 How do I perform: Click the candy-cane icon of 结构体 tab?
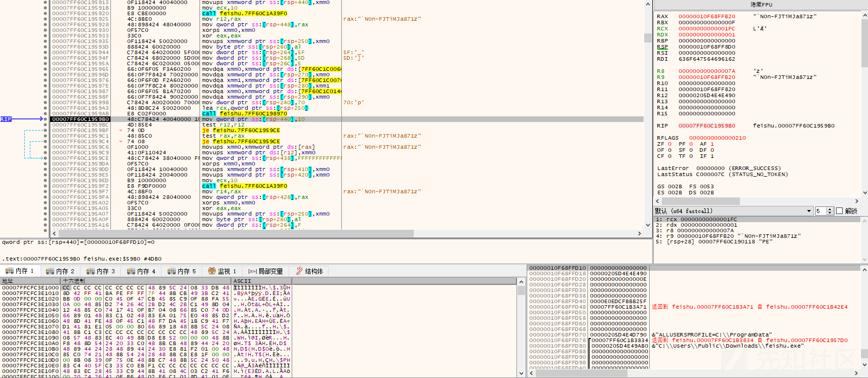tap(299, 271)
